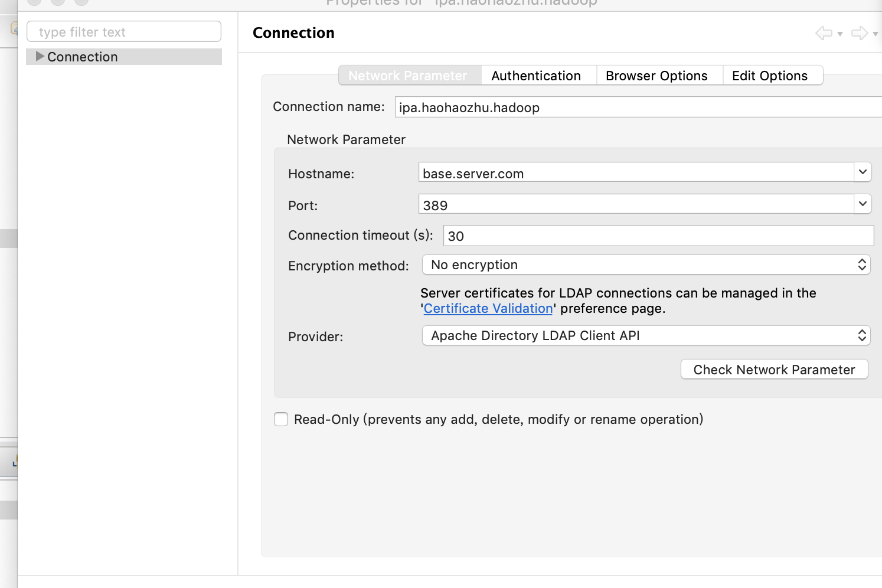Click the Connection timeout field

pyautogui.click(x=590, y=236)
